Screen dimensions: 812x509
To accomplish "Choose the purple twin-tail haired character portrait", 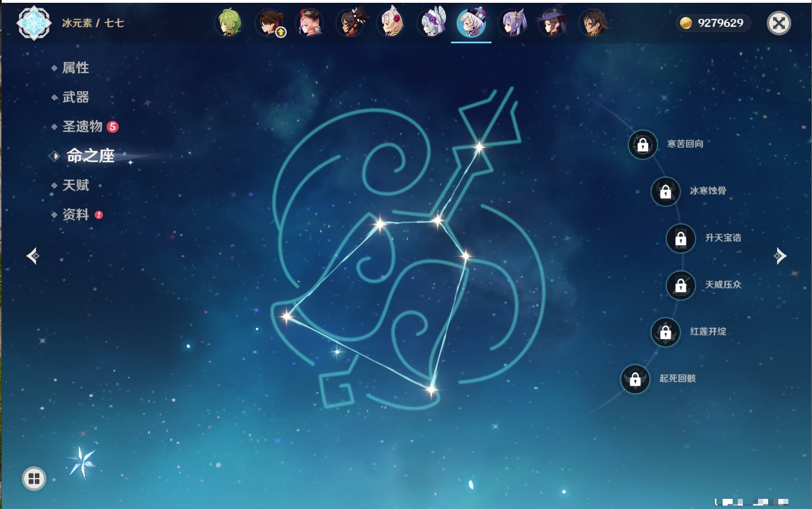I will point(512,23).
